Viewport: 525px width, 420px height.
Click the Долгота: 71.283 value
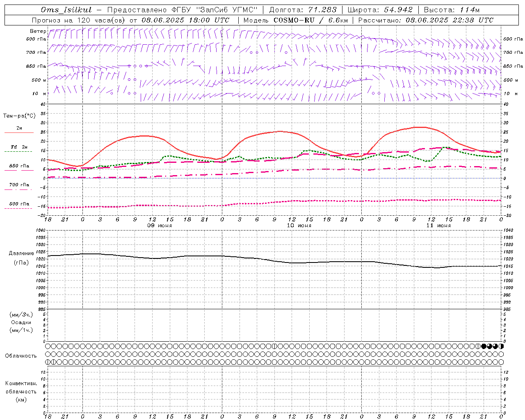coord(303,10)
